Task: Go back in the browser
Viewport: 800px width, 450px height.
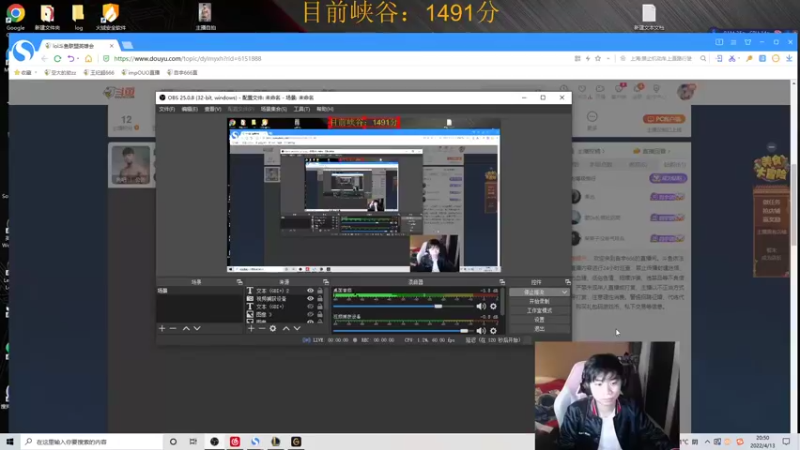Action: (x=44, y=59)
